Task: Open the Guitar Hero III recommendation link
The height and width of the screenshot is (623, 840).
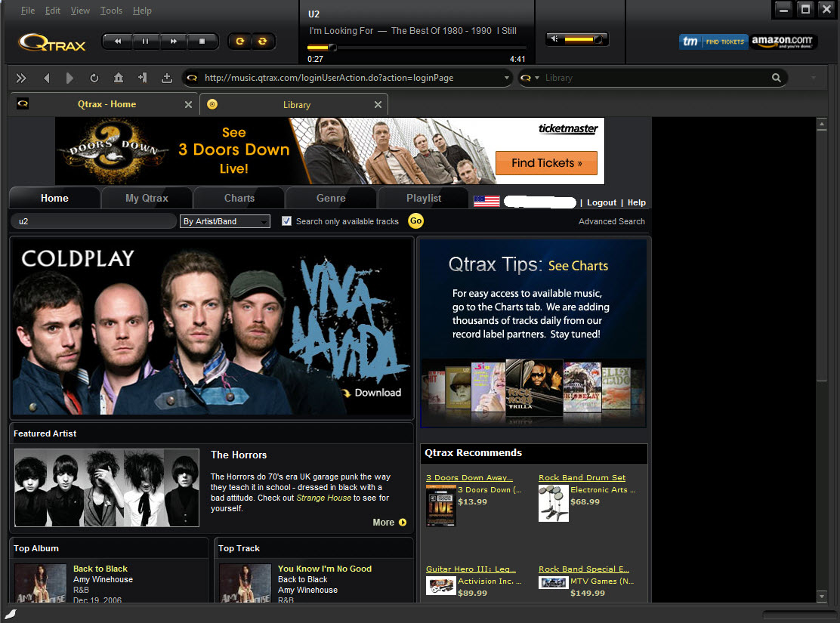Action: (x=471, y=569)
